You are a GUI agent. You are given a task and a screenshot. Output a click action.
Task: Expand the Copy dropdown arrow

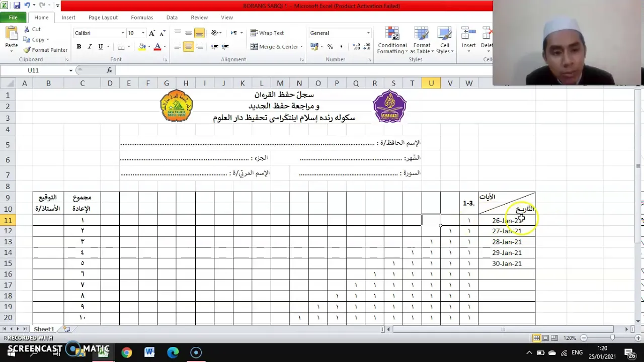pos(48,40)
